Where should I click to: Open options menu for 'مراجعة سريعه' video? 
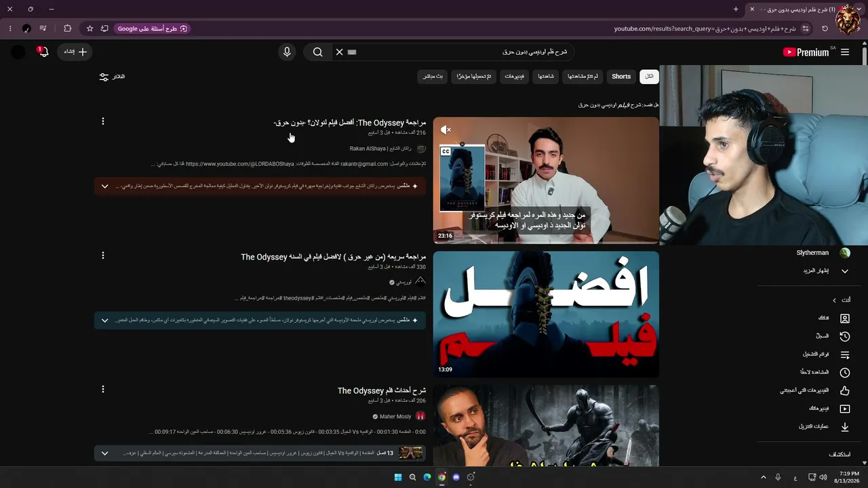click(x=103, y=256)
